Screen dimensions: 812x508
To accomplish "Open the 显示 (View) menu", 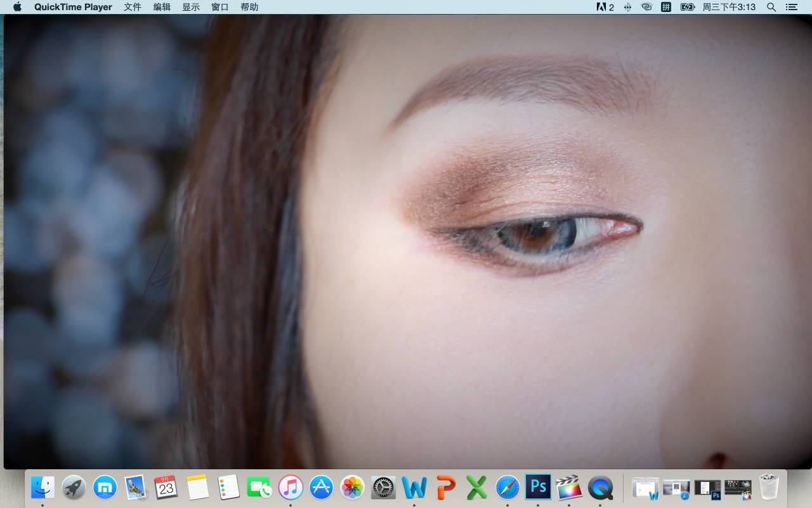I will [191, 7].
